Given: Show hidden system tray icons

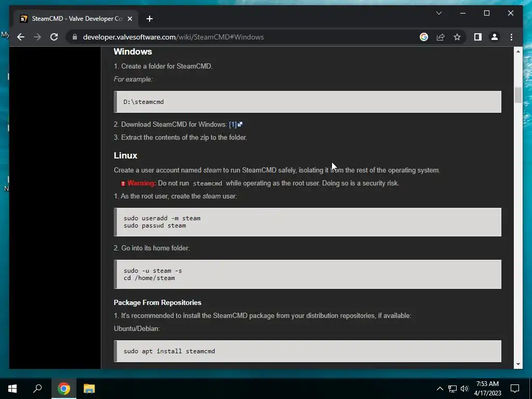Looking at the screenshot, I should pyautogui.click(x=440, y=389).
